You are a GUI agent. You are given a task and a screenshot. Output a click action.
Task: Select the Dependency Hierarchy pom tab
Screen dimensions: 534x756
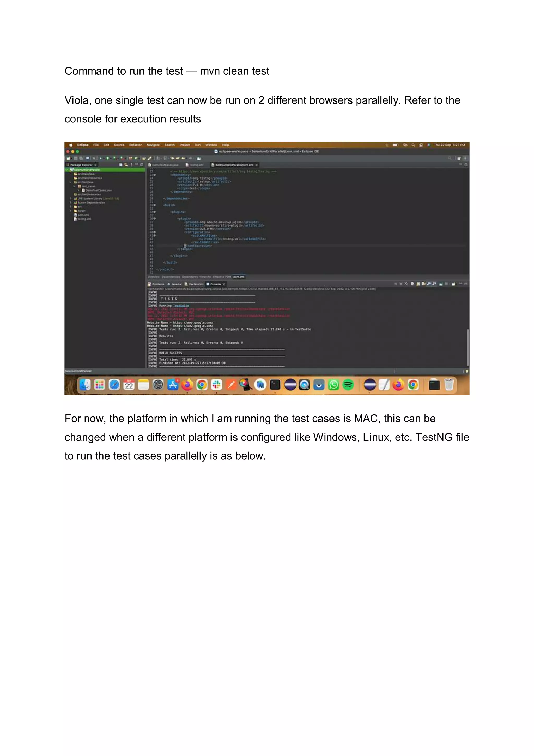pos(196,277)
